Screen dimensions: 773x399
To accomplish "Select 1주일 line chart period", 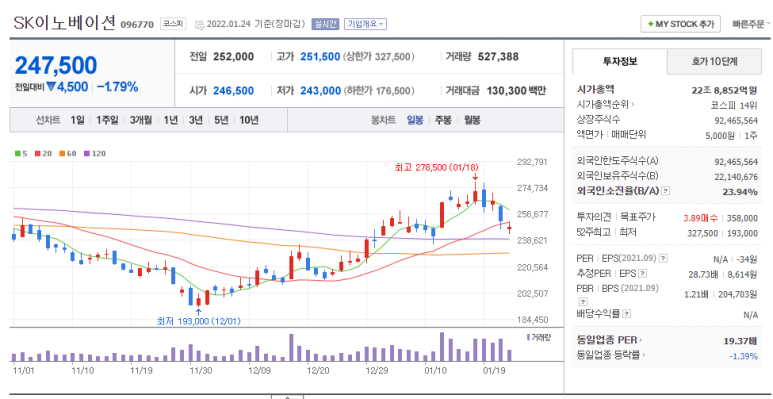I will pos(107,120).
